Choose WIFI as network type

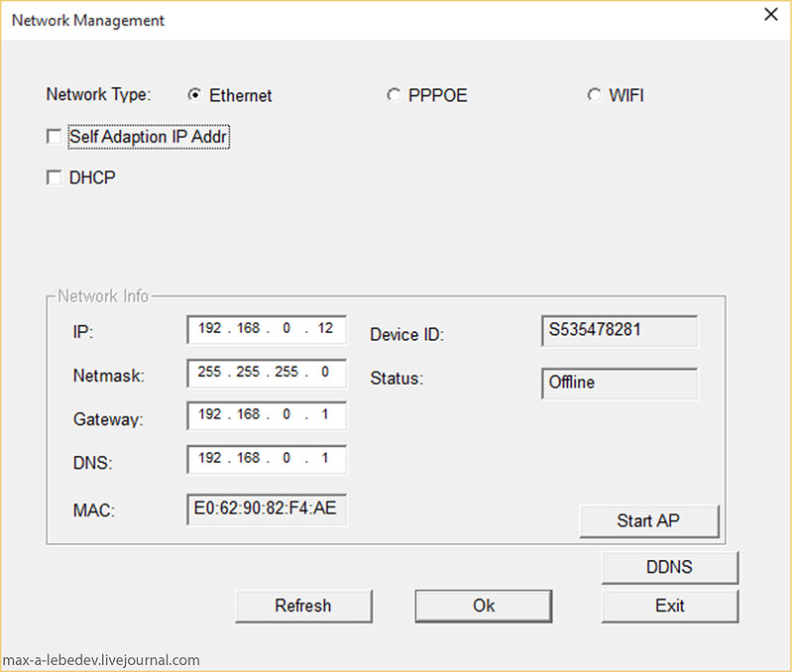(595, 95)
